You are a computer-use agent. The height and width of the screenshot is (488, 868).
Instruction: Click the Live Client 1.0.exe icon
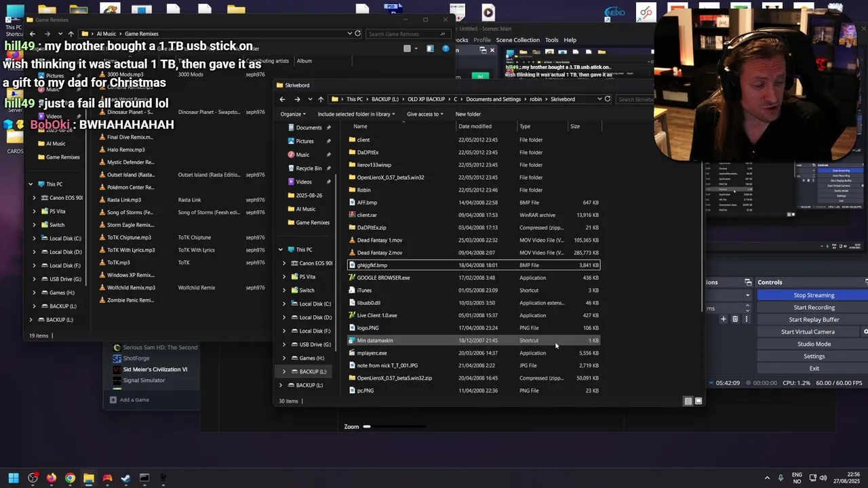352,315
